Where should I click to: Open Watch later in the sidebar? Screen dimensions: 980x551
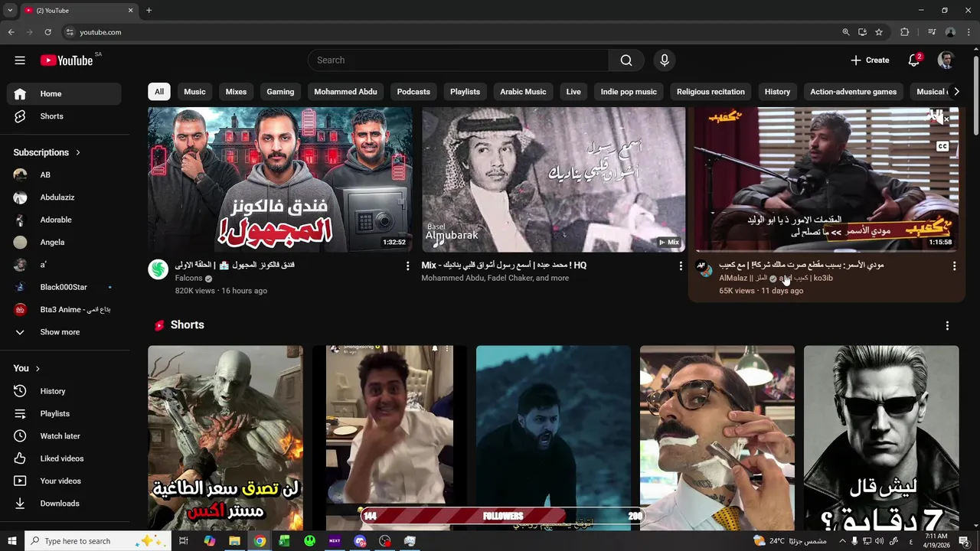point(64,436)
